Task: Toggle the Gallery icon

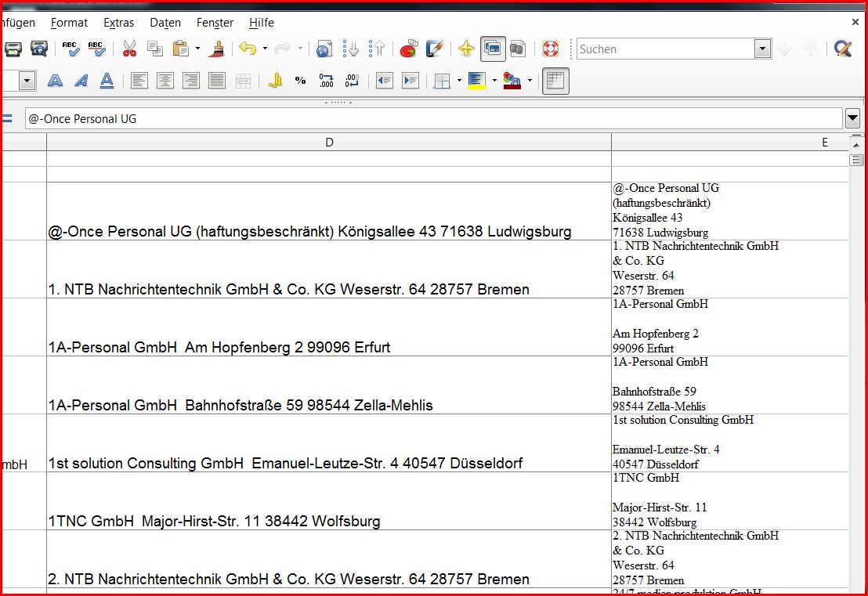Action: (493, 49)
